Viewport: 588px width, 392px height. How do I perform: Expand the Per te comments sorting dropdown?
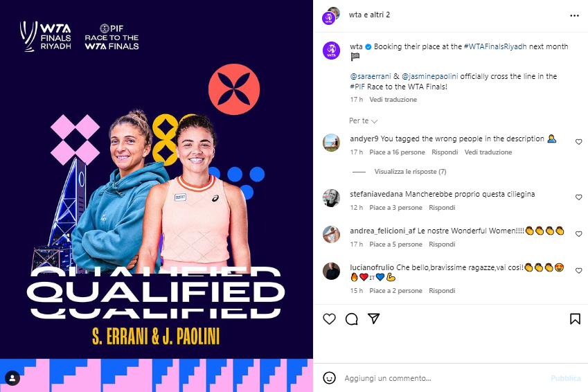point(363,121)
